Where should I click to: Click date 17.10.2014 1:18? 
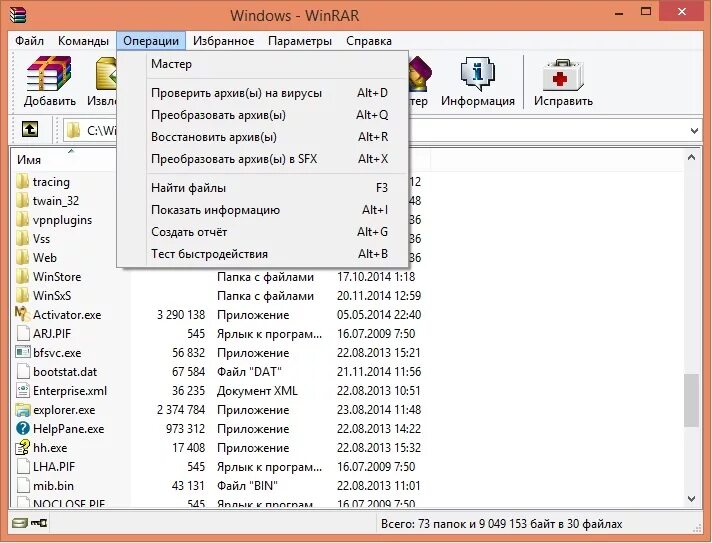376,276
